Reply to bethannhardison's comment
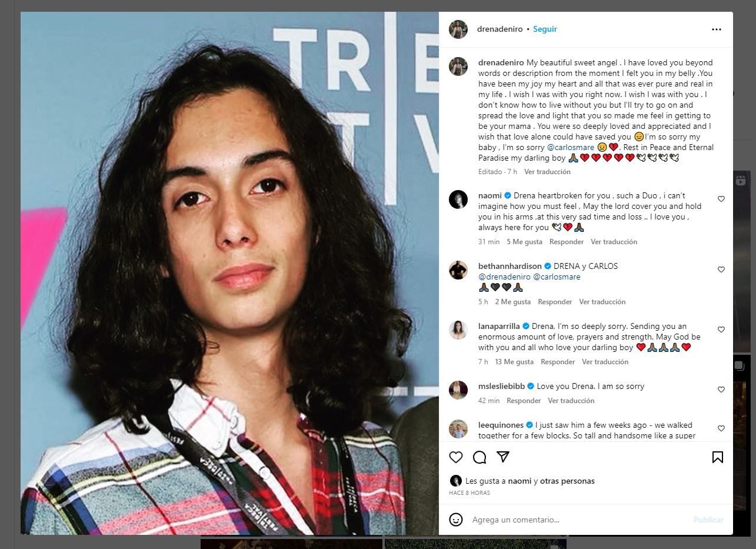Screen dimensions: 756x549 click(x=555, y=302)
